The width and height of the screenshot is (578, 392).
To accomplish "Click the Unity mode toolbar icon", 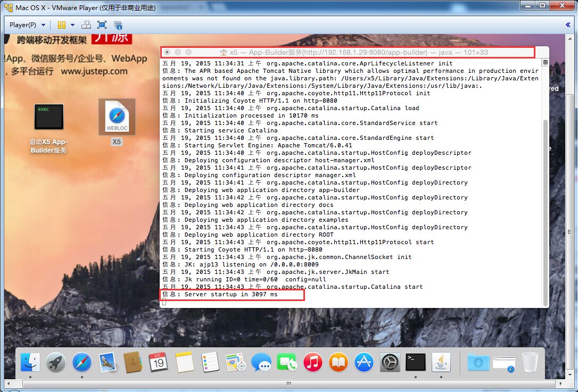I will [x=118, y=25].
